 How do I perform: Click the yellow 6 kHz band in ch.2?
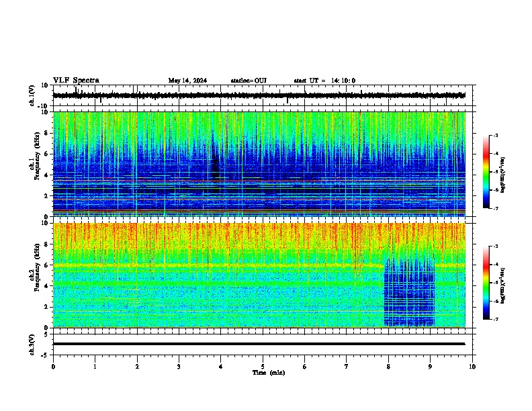tap(219, 265)
